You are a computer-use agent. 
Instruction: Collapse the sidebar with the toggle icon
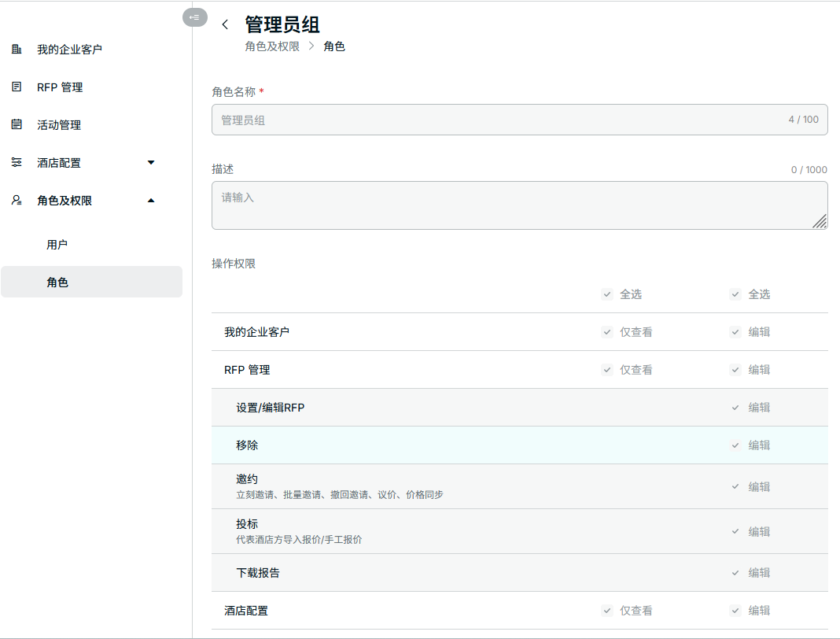pyautogui.click(x=194, y=17)
